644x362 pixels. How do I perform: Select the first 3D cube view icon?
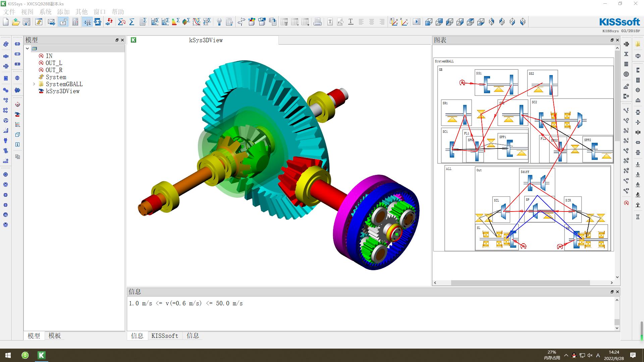pyautogui.click(x=429, y=22)
